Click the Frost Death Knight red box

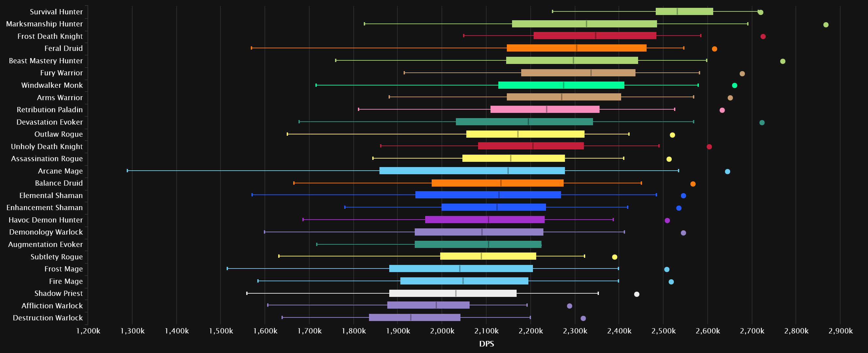(x=595, y=36)
